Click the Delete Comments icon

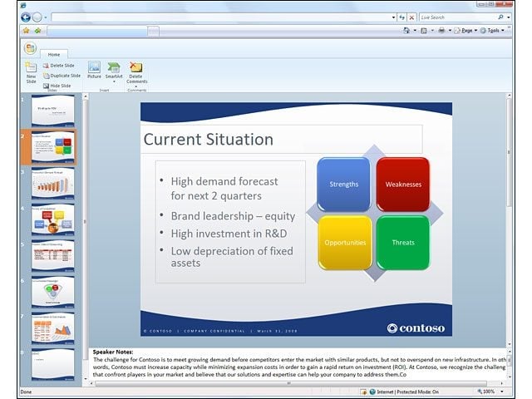click(x=136, y=67)
